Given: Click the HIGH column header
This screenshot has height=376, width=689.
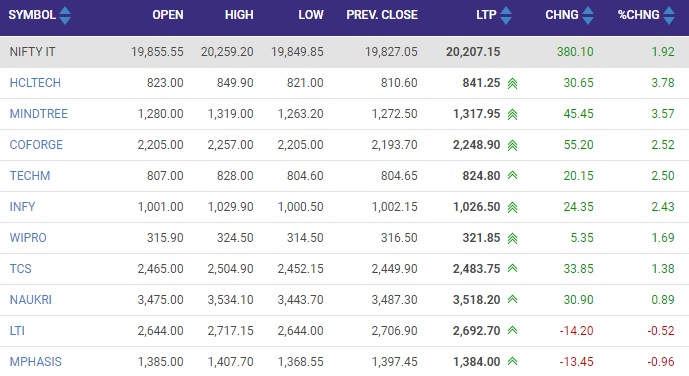Looking at the screenshot, I should point(239,15).
